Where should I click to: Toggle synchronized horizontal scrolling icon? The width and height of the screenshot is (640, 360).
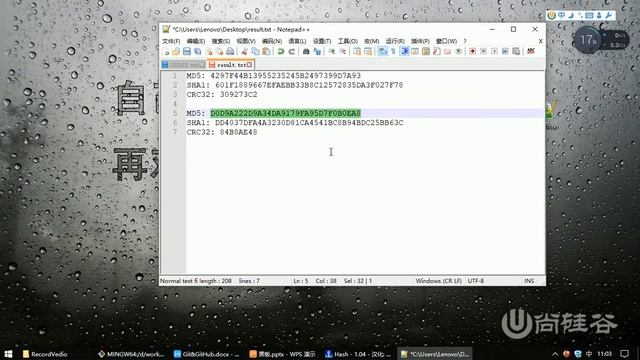point(368,51)
